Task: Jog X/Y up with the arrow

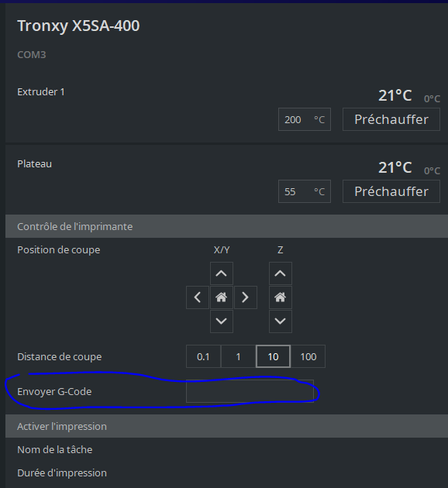Action: coord(222,273)
